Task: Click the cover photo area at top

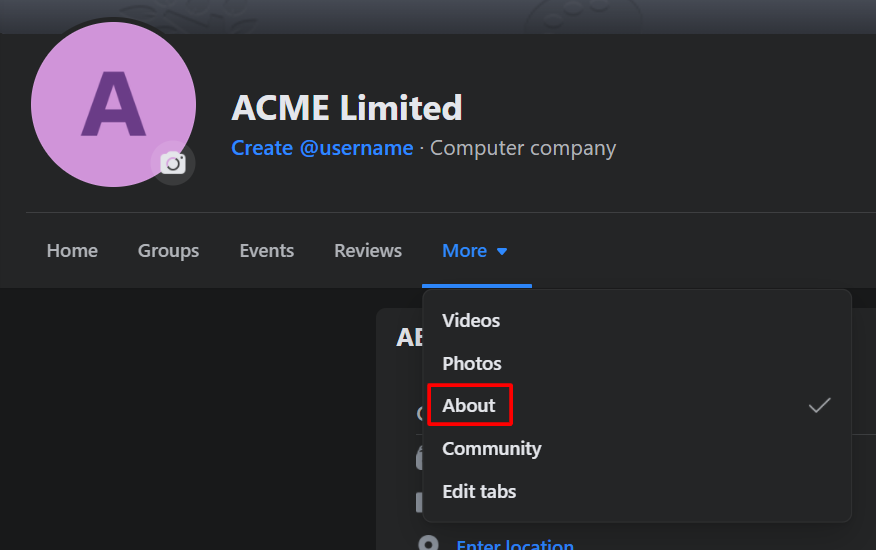Action: coord(438,16)
